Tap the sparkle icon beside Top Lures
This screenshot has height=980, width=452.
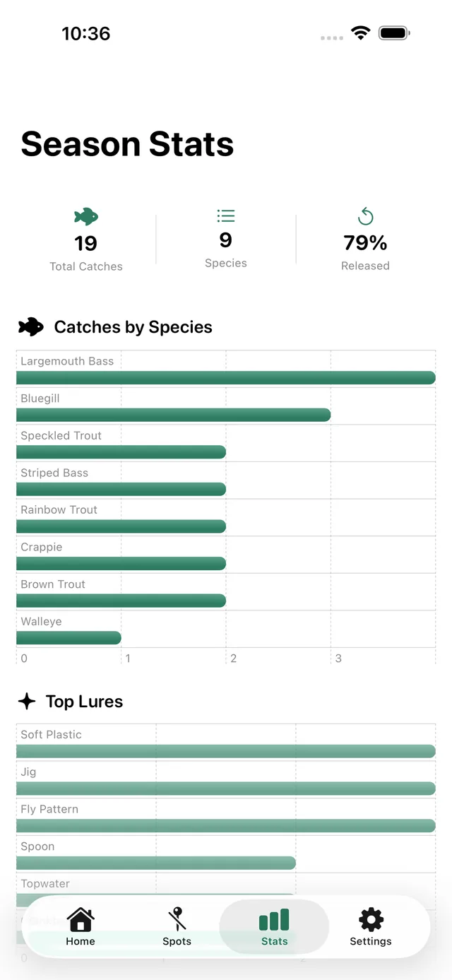coord(27,701)
